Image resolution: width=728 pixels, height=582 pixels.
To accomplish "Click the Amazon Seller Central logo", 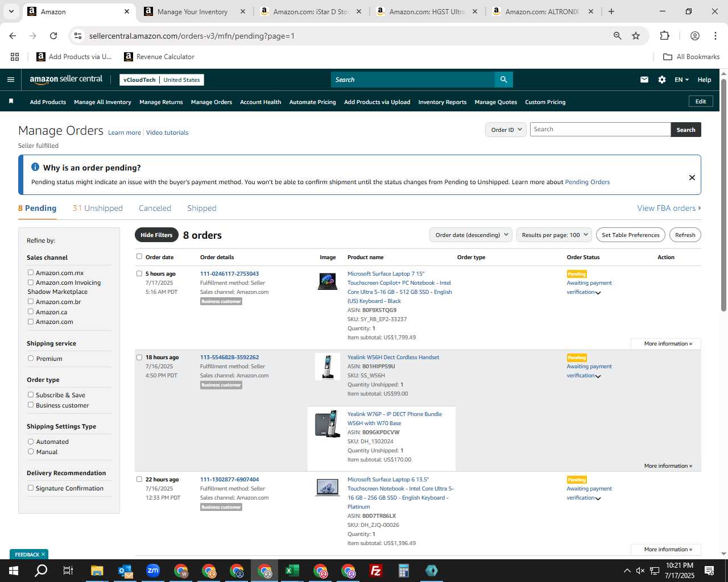I will [66, 80].
